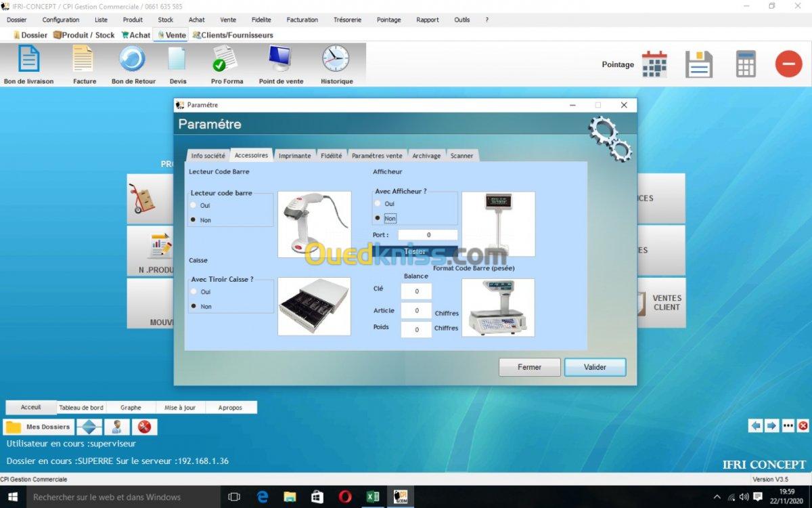This screenshot has width=812, height=508.
Task: Open Excel from the Windows taskbar
Action: [372, 496]
